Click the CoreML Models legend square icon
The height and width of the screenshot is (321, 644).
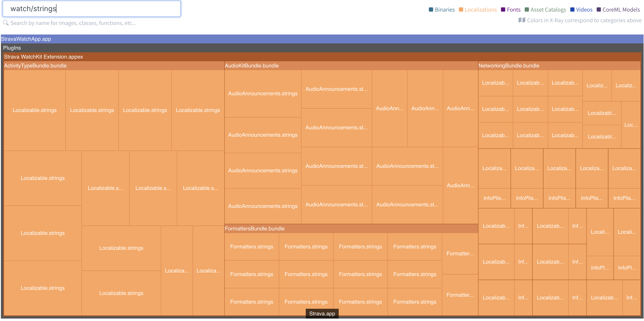[x=598, y=10]
